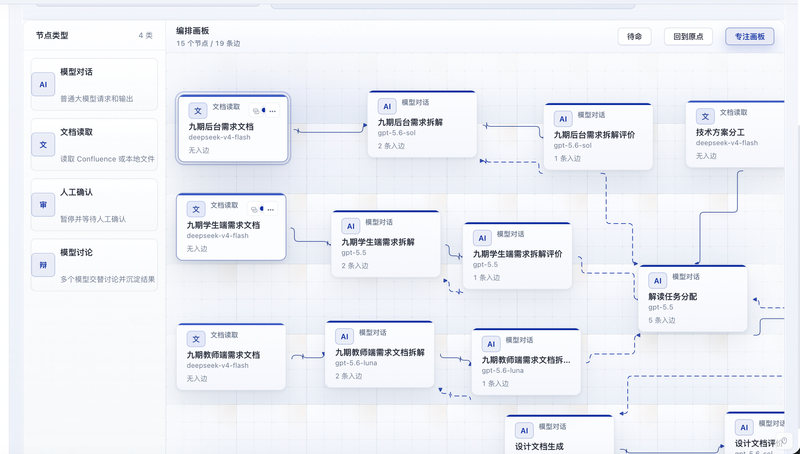Click the copy icon on 九期后台需求文档 node
This screenshot has height=454, width=800.
(x=256, y=111)
